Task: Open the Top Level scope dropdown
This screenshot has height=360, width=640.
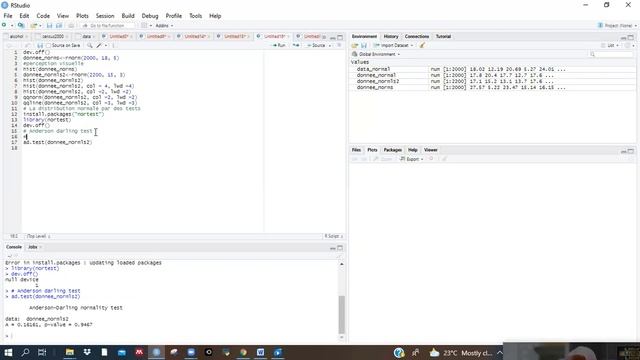Action: point(38,236)
